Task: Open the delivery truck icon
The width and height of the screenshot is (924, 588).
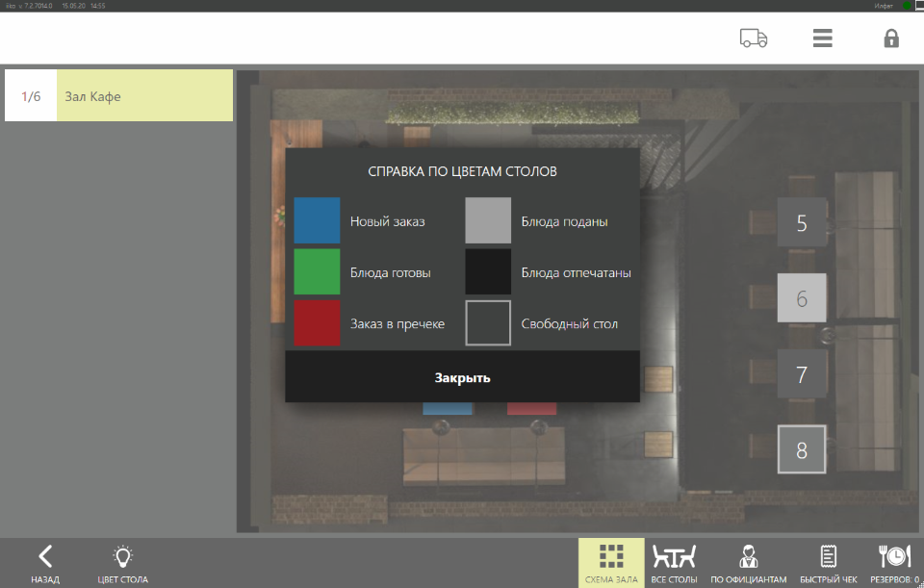Action: 754,38
